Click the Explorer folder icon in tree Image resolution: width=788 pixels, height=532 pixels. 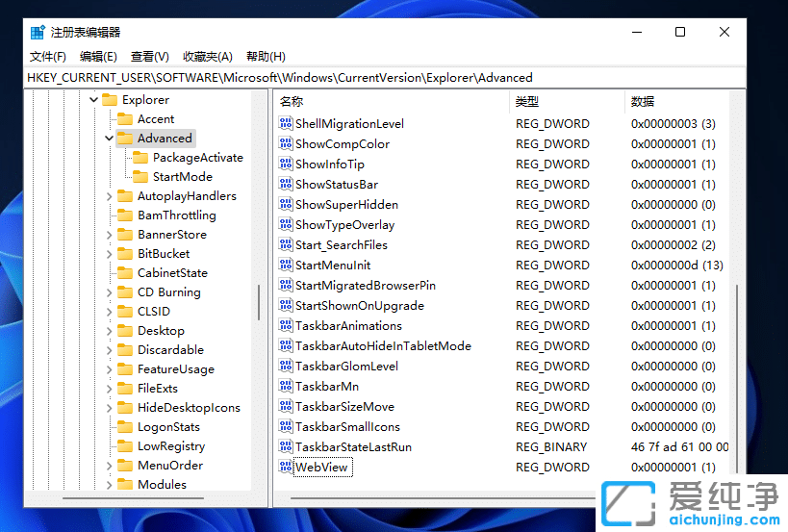coord(110,99)
